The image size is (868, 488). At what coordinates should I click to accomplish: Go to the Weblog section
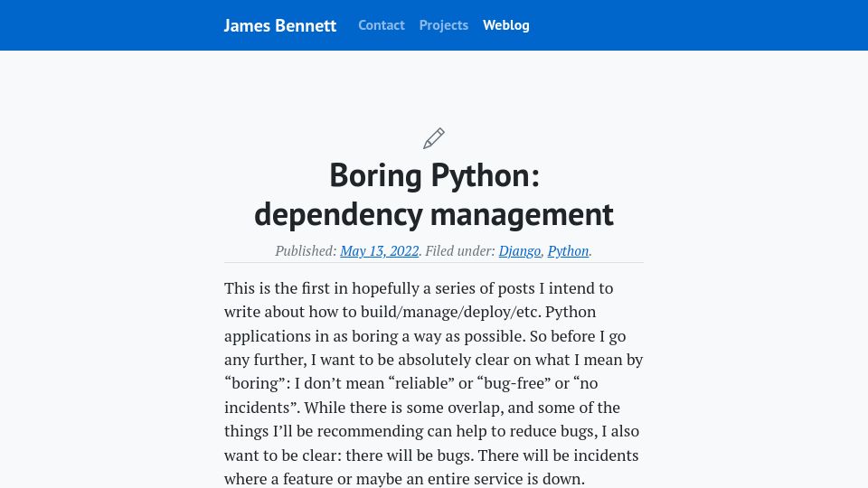pyautogui.click(x=506, y=25)
